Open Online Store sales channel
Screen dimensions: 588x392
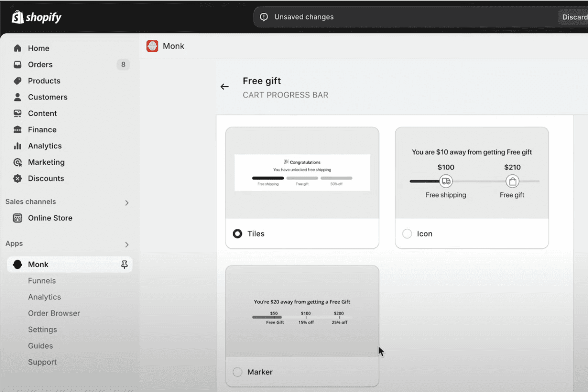(50, 218)
